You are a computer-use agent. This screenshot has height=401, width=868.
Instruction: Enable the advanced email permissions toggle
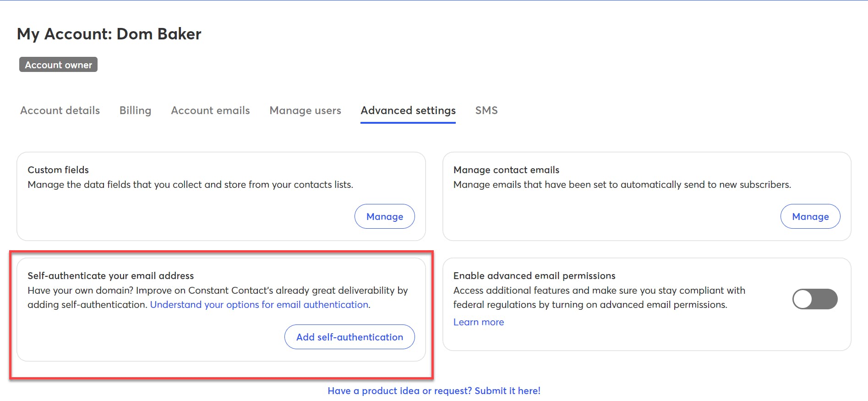click(x=815, y=299)
